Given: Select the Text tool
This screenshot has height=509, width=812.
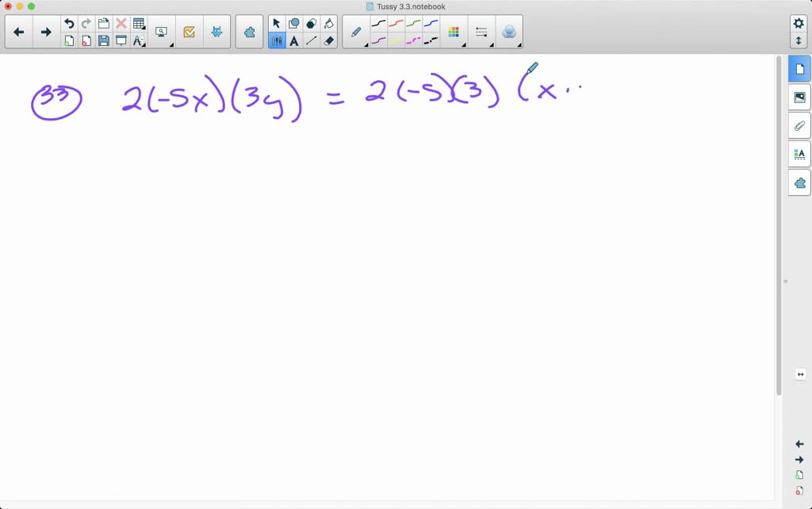Looking at the screenshot, I should (x=293, y=40).
